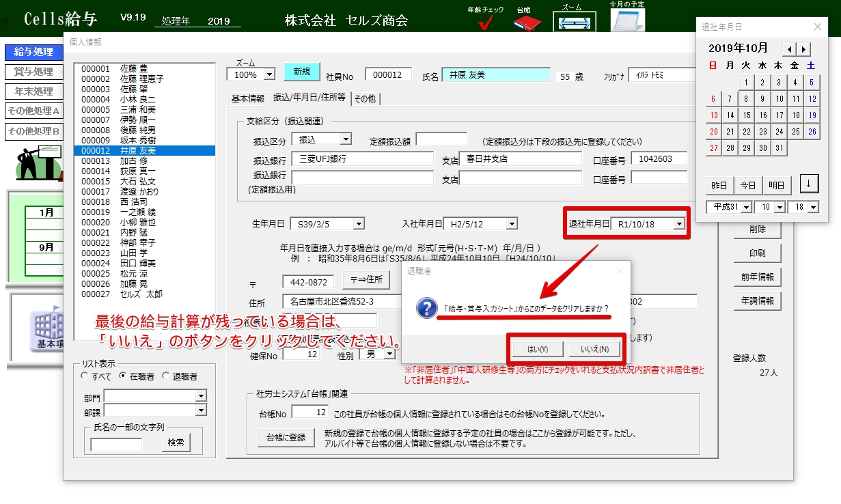Open the calendar day dropdown showing 18
This screenshot has height=504, width=841.
813,206
